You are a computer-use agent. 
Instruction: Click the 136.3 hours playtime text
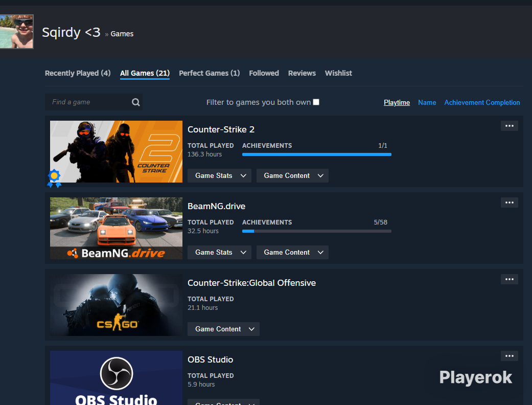pos(204,154)
